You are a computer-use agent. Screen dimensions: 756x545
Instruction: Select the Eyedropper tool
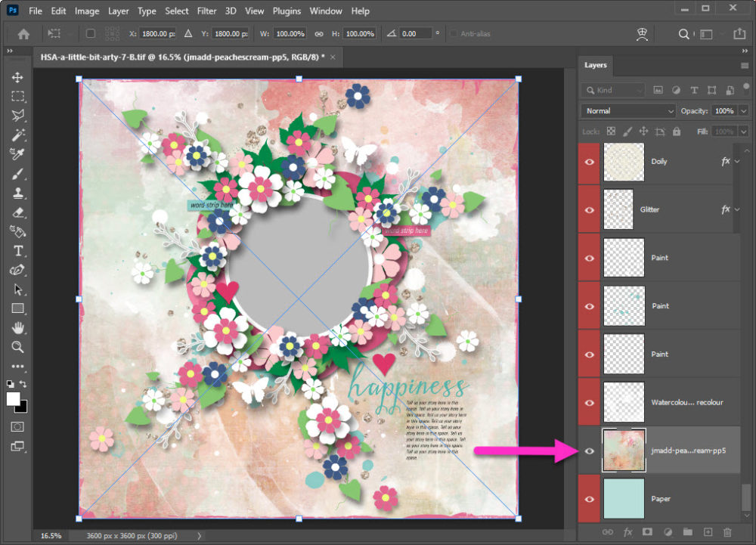pos(18,154)
